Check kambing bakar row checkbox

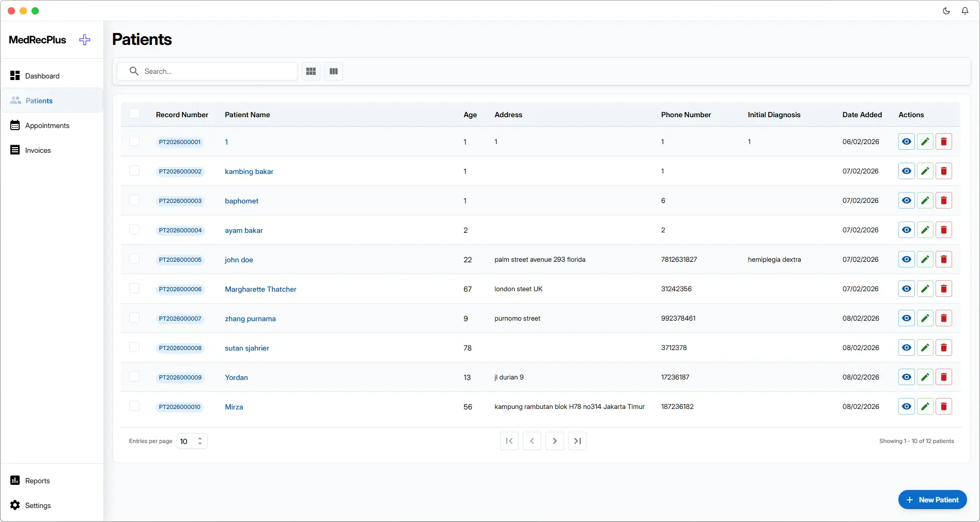pyautogui.click(x=134, y=170)
